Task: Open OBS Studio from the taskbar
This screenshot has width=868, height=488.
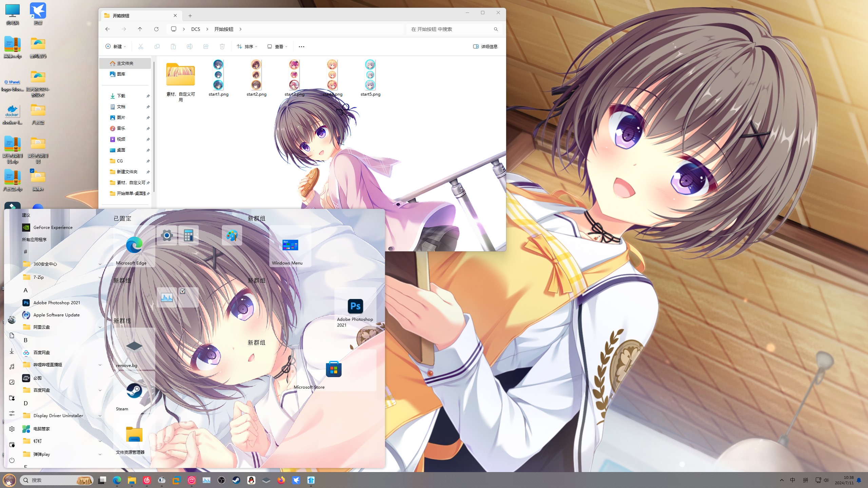Action: 221,480
